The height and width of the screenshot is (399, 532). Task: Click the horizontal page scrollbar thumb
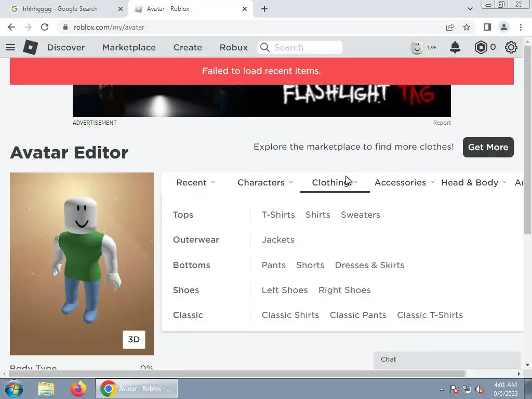click(x=237, y=374)
